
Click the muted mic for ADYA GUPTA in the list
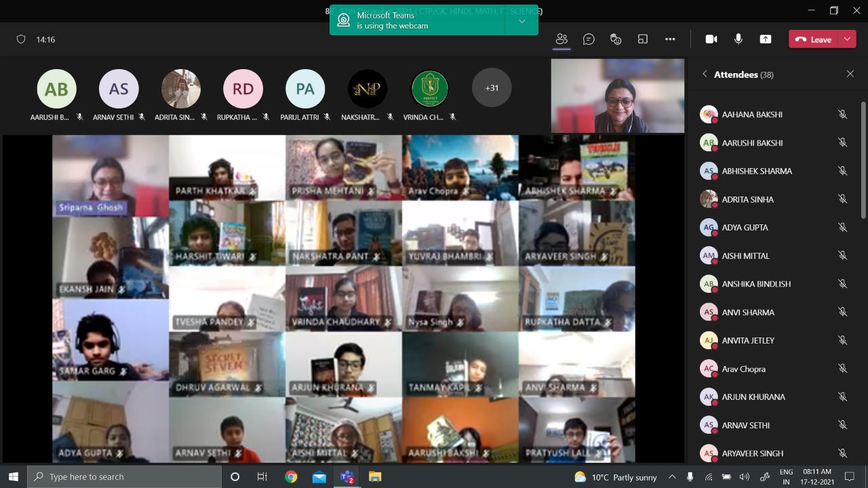(x=842, y=228)
